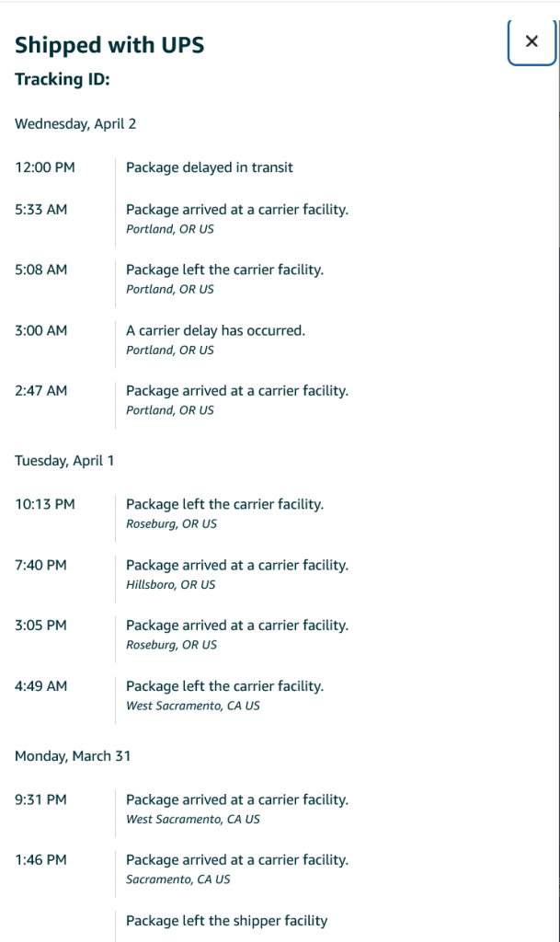Click the 4:49 AM West Sacramento departure entry
This screenshot has width=560, height=942.
[x=224, y=686]
